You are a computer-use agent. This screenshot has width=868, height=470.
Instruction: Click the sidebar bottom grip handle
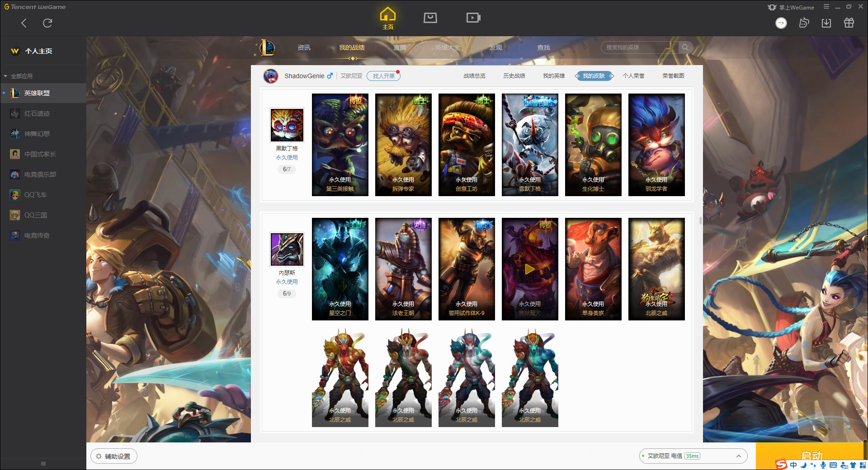coord(43,464)
